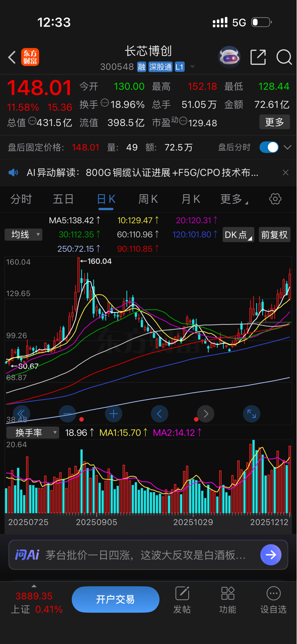The height and width of the screenshot is (644, 297).
Task: Tap the 盘后固定价格 148.01 value
Action: point(85,147)
